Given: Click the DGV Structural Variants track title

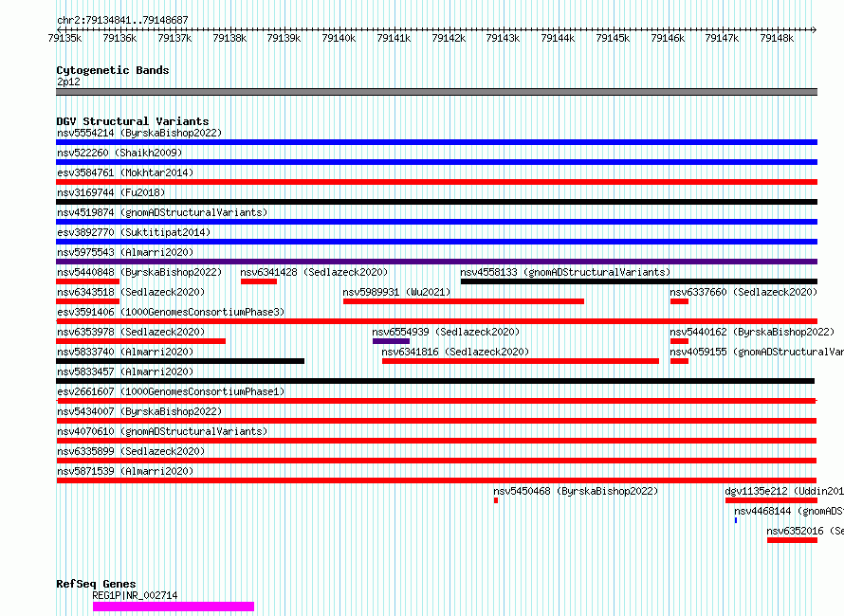Looking at the screenshot, I should click(x=133, y=121).
